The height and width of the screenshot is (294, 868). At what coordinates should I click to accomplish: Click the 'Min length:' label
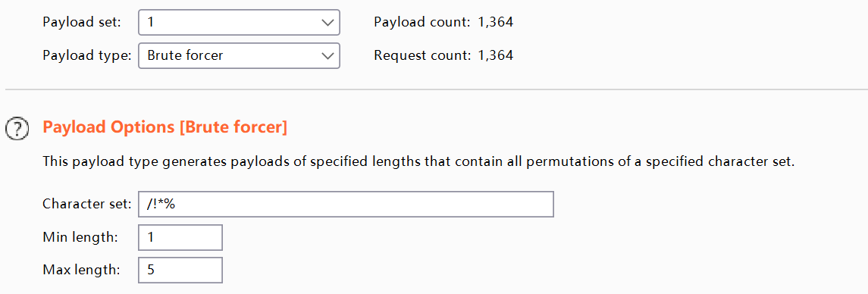click(x=80, y=237)
